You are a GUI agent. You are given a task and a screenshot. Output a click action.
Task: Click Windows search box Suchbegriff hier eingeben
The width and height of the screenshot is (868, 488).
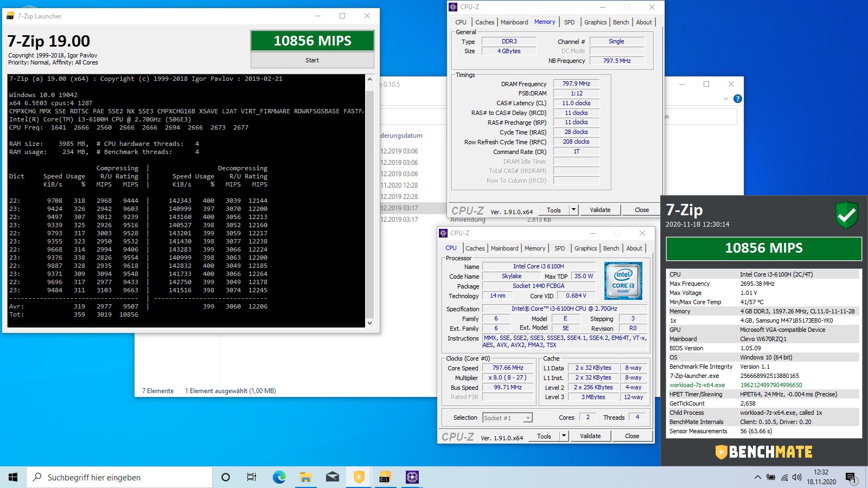(119, 477)
